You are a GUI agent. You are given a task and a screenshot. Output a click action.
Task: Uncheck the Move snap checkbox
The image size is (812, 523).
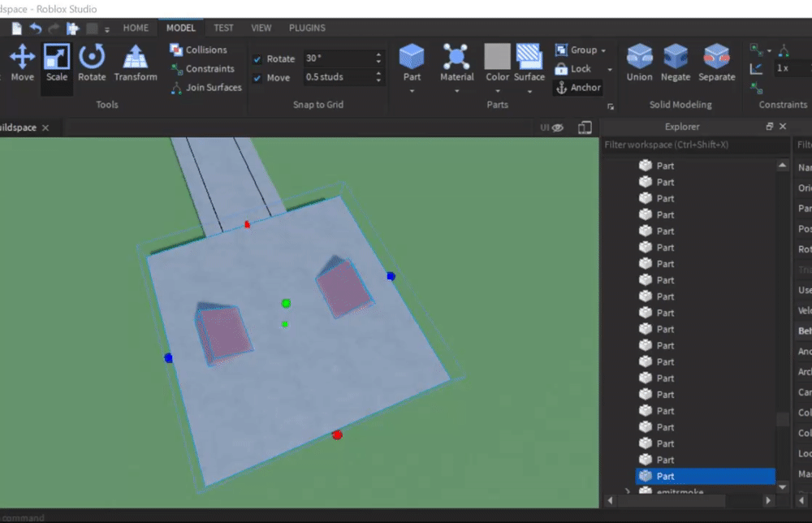pos(257,78)
